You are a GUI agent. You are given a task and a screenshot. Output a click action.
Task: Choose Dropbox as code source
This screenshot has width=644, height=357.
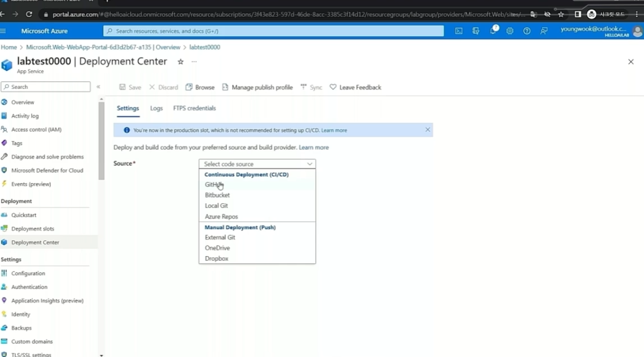257,259
